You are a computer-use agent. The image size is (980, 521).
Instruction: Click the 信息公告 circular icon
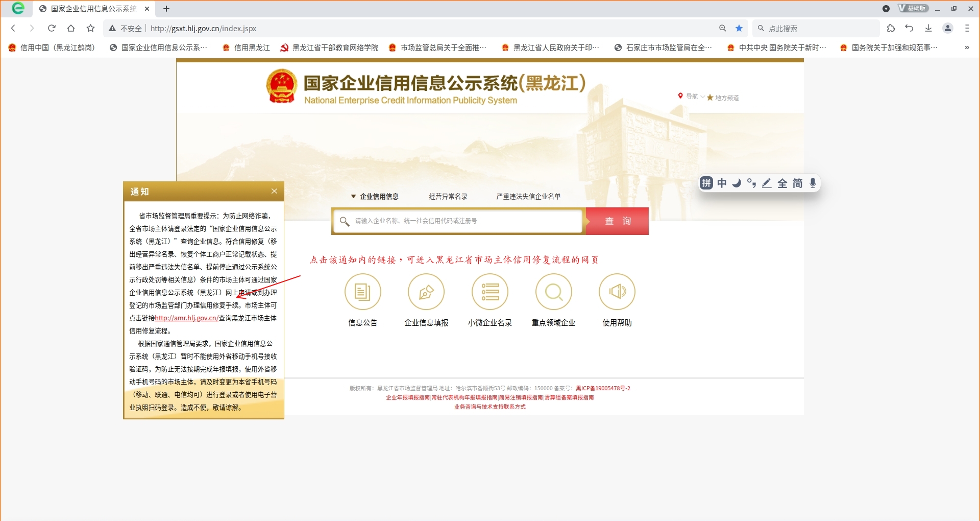click(x=362, y=292)
